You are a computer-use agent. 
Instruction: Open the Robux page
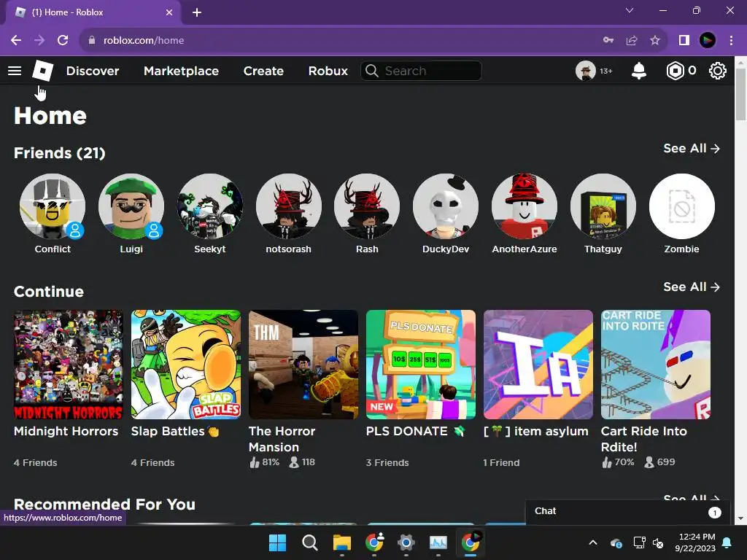pyautogui.click(x=328, y=71)
